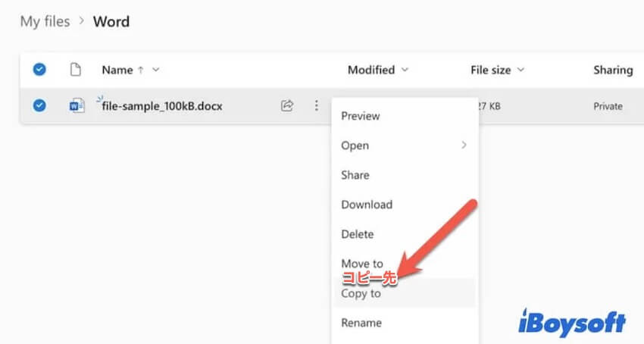Open the file-sample_100kB.docx file name
The height and width of the screenshot is (344, 644).
162,106
